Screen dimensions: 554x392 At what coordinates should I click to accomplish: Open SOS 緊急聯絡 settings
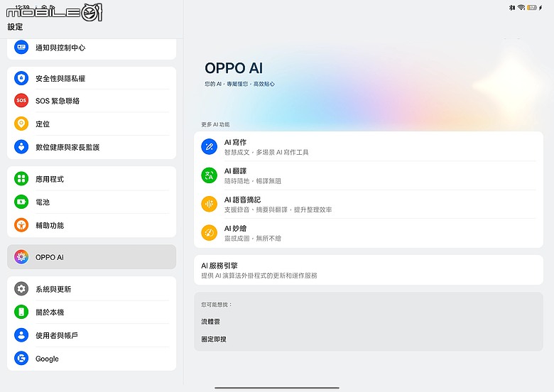92,101
